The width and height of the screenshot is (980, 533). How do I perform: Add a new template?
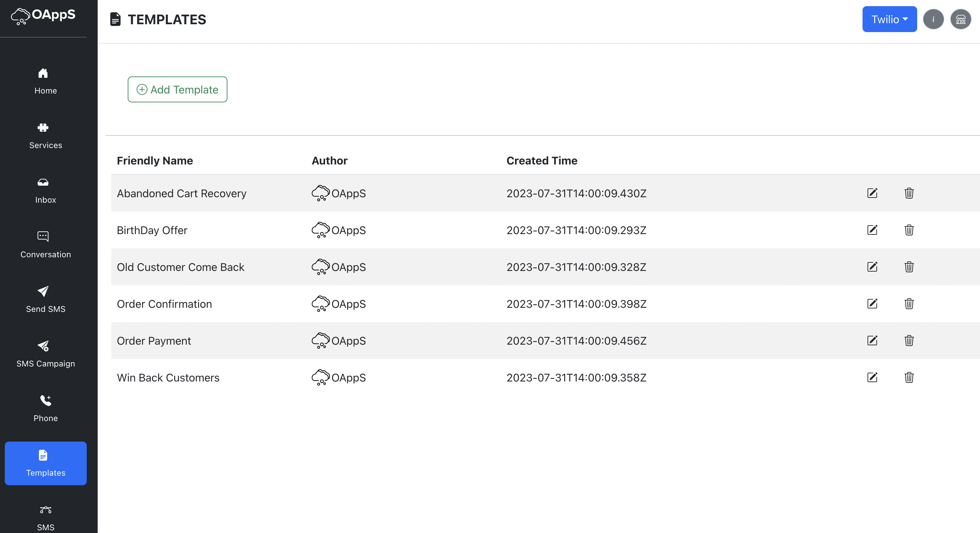pyautogui.click(x=177, y=89)
